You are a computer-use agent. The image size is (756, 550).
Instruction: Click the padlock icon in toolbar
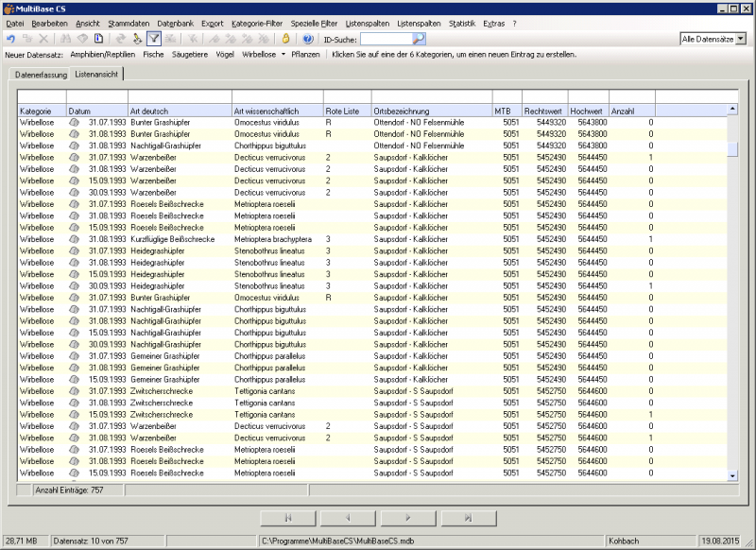(286, 39)
